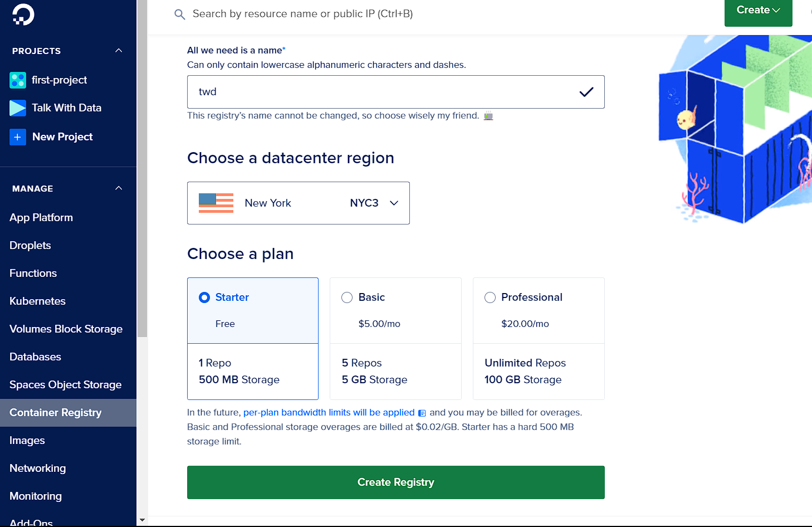Screen dimensions: 812x527
Task: Go to Kubernetes in the sidebar
Action: [37, 301]
